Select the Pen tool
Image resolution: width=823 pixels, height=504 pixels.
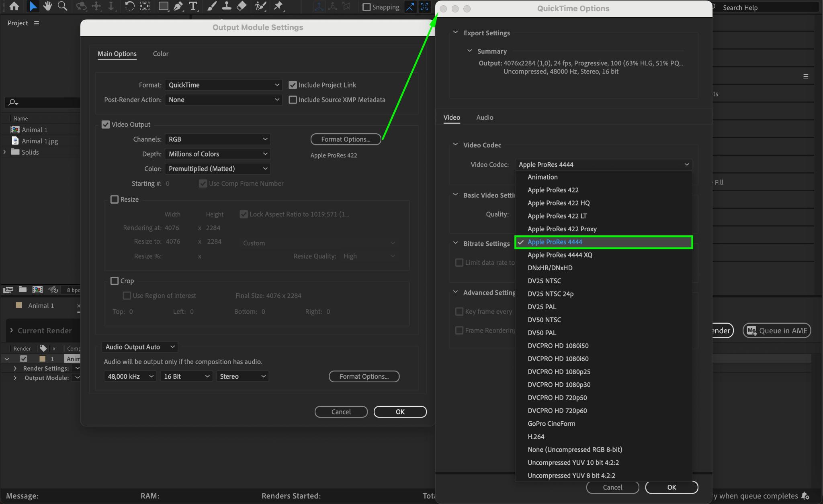(x=178, y=6)
